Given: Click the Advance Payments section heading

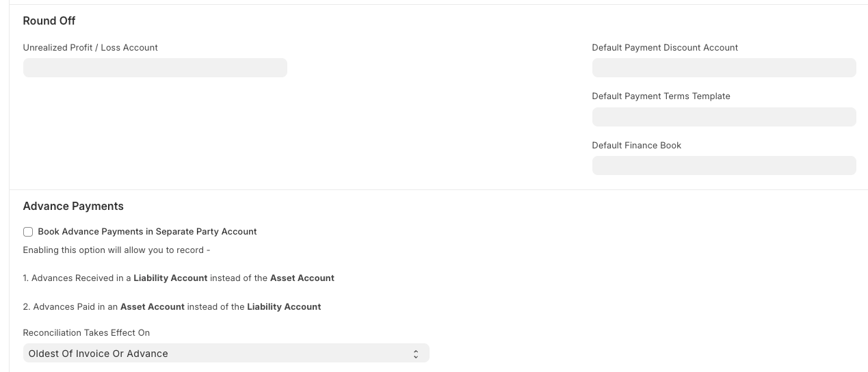Looking at the screenshot, I should [73, 206].
